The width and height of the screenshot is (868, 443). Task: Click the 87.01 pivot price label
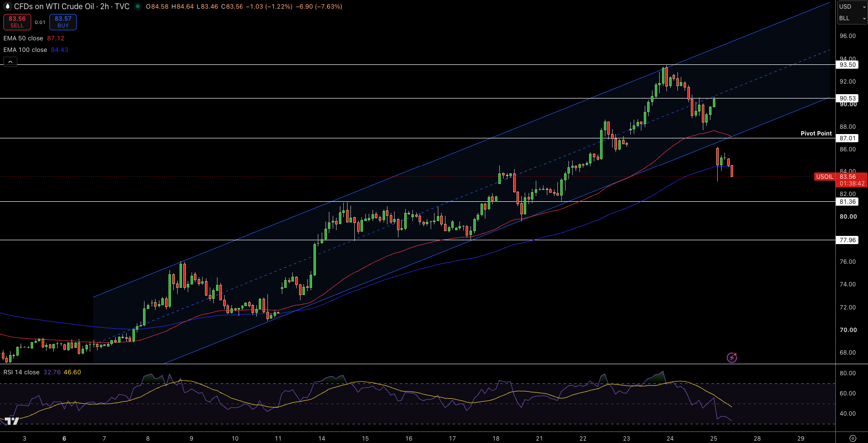coord(847,138)
